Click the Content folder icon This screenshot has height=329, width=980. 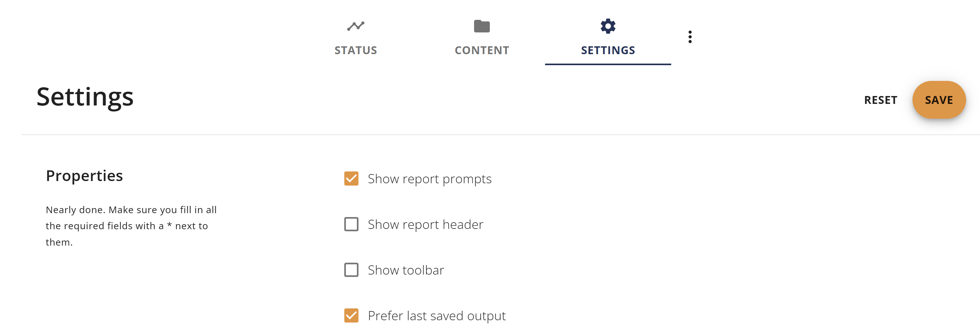pos(482,26)
